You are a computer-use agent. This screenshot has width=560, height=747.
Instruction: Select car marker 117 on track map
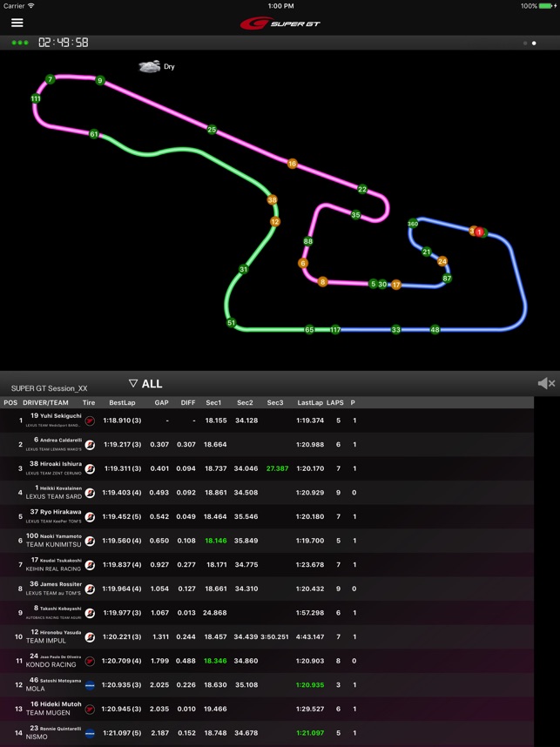pos(335,329)
